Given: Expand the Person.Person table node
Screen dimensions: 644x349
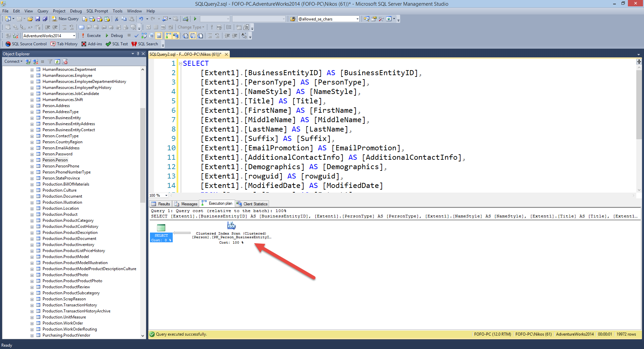Looking at the screenshot, I should [32, 160].
